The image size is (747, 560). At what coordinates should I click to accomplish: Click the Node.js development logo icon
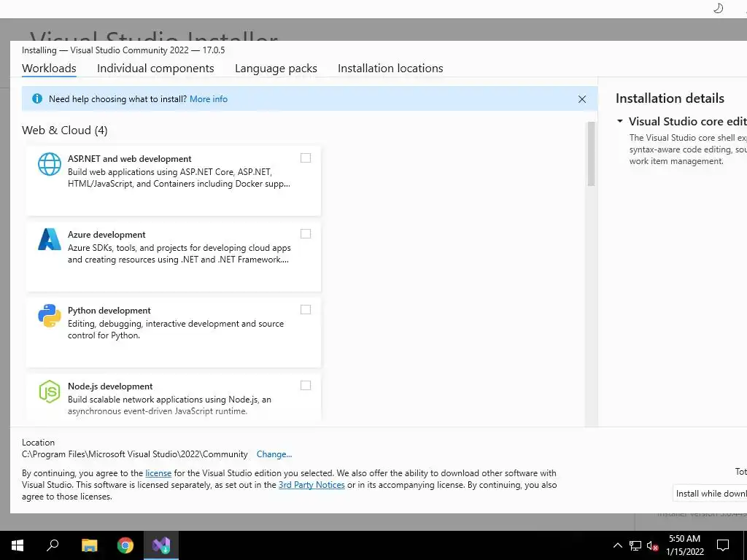50,392
